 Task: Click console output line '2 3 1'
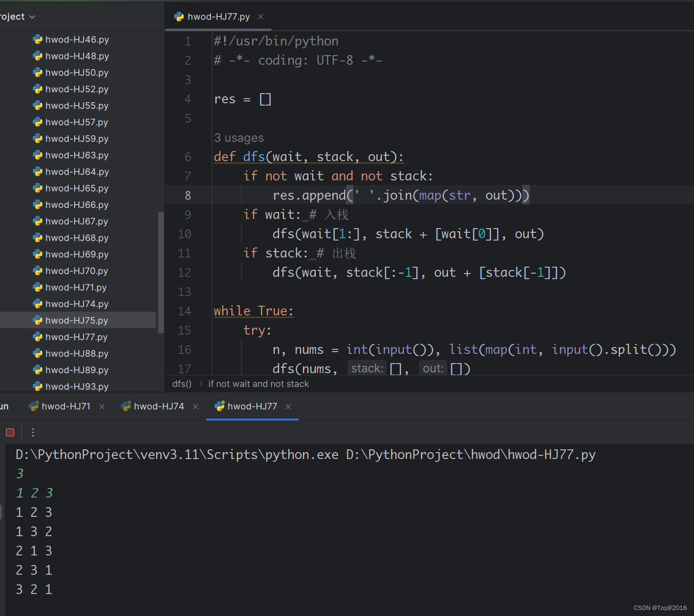point(34,570)
